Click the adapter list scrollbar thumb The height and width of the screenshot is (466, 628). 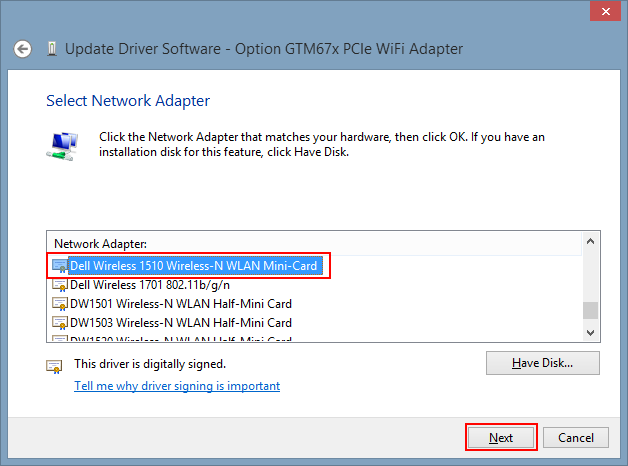coord(590,311)
